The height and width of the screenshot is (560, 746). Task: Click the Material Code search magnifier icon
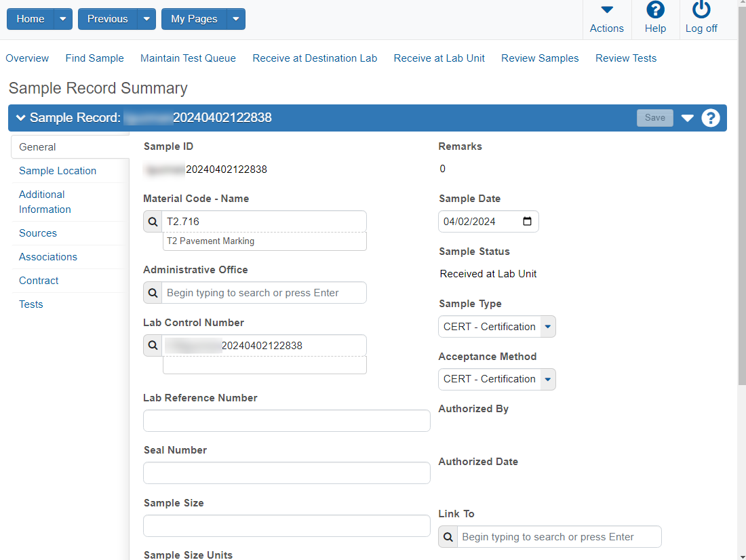[153, 222]
